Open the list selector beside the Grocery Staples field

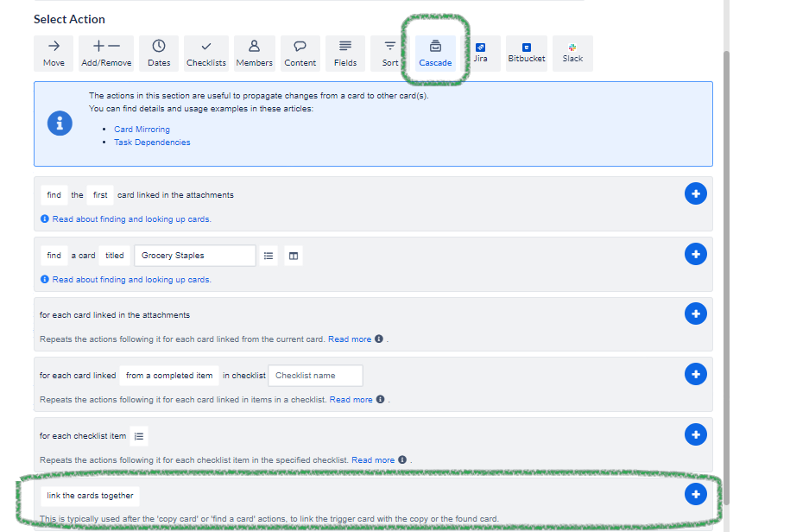click(269, 255)
